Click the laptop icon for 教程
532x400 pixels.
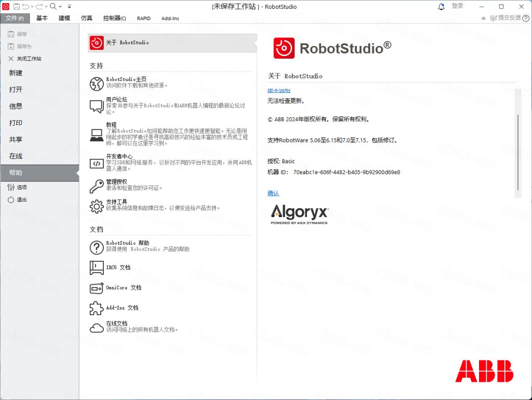coord(97,135)
